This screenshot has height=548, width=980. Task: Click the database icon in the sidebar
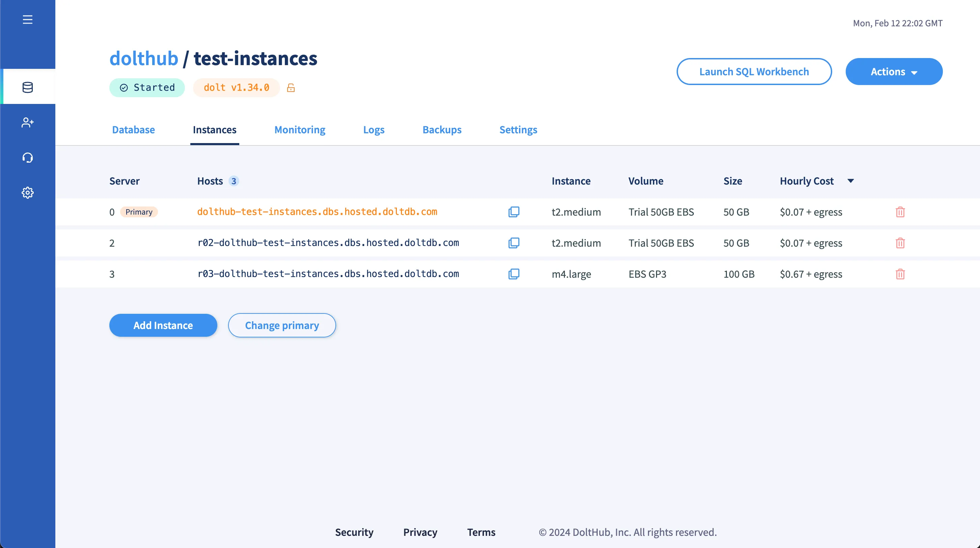tap(27, 87)
